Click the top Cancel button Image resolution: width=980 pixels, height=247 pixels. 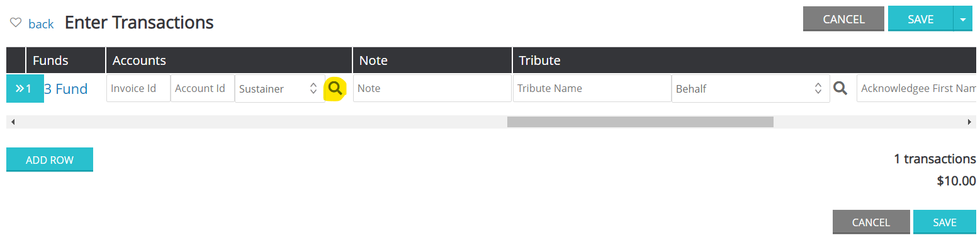844,19
